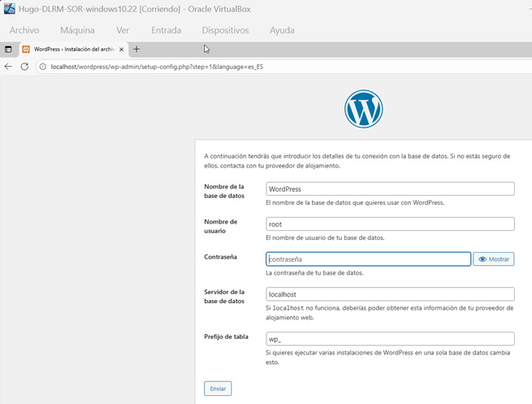532x404 pixels.
Task: Open a new browser tab with the plus
Action: 136,50
